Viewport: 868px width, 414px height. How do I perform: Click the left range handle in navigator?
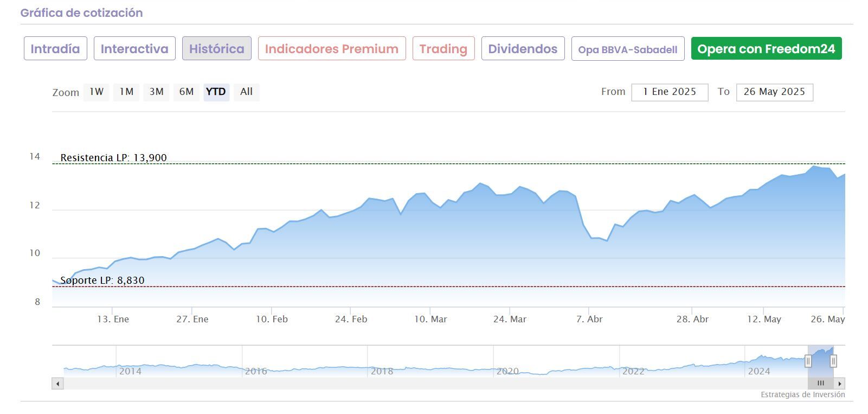(x=808, y=361)
